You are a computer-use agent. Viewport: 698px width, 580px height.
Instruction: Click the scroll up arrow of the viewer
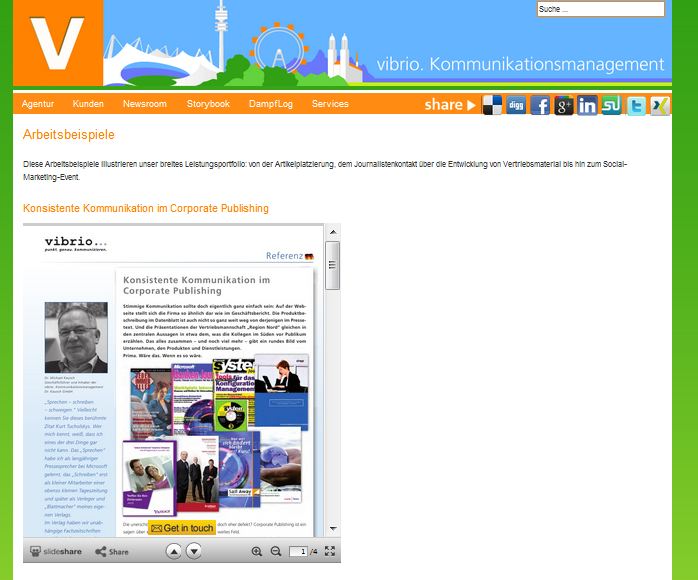pyautogui.click(x=333, y=232)
